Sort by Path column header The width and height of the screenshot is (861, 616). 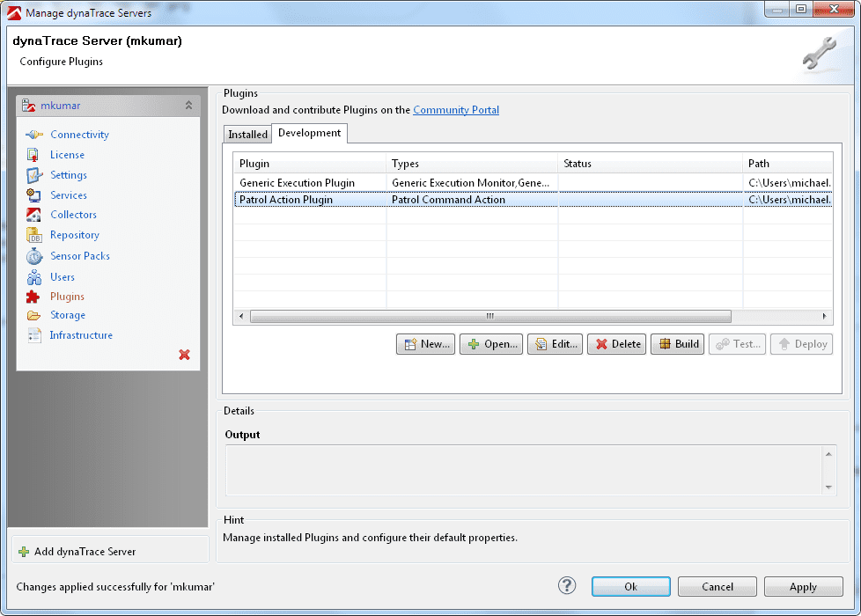[x=787, y=164]
